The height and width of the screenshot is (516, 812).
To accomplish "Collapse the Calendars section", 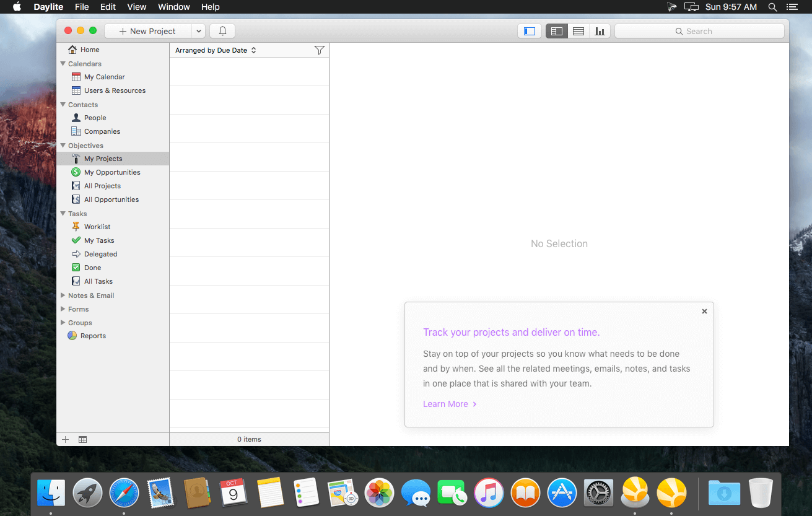I will click(63, 63).
